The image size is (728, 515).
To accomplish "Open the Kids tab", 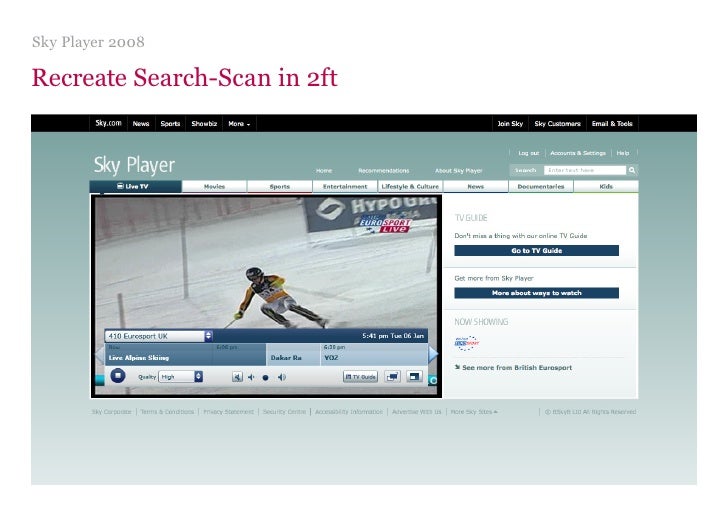I will pyautogui.click(x=606, y=187).
